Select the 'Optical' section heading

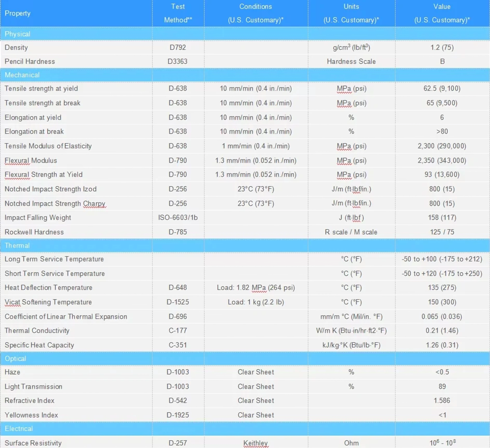[x=15, y=359]
